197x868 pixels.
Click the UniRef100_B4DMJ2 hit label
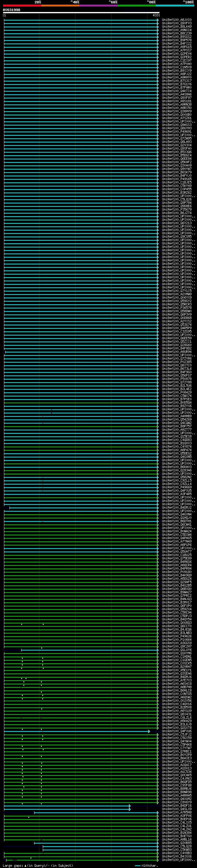176,507
